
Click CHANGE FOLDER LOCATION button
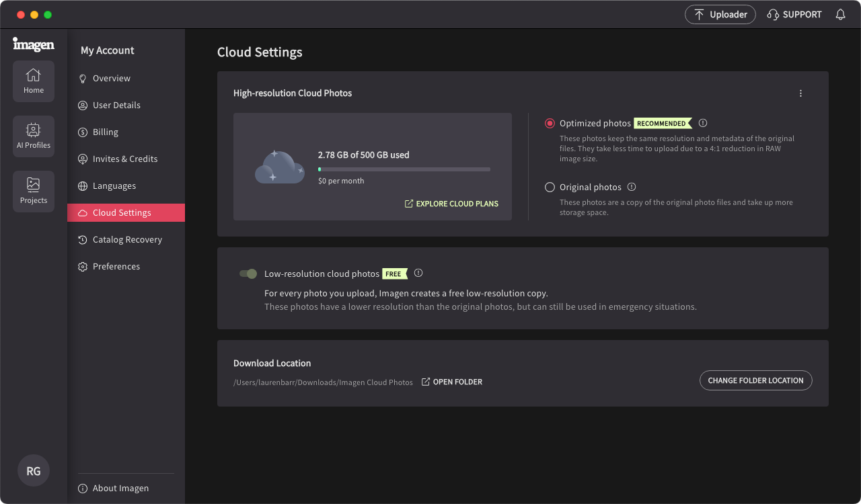click(x=756, y=380)
